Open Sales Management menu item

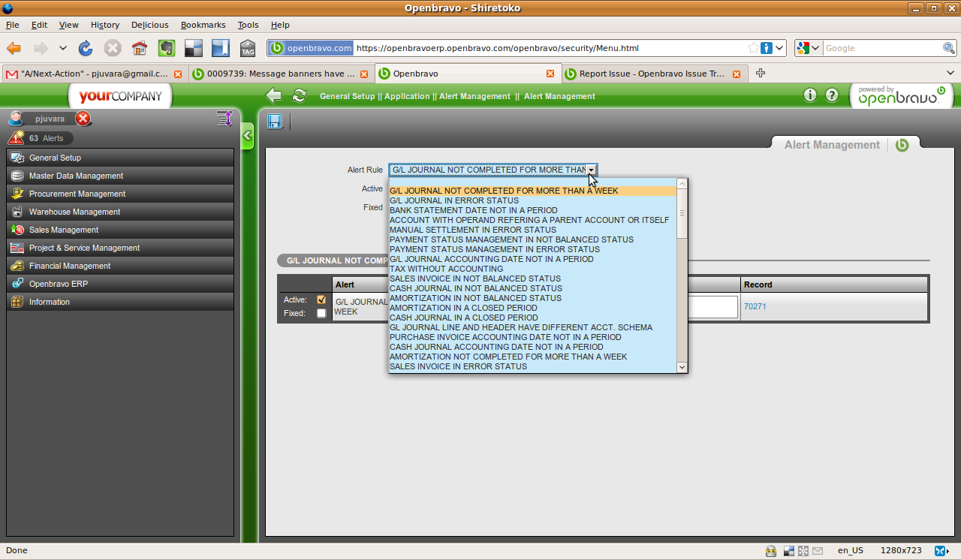120,230
